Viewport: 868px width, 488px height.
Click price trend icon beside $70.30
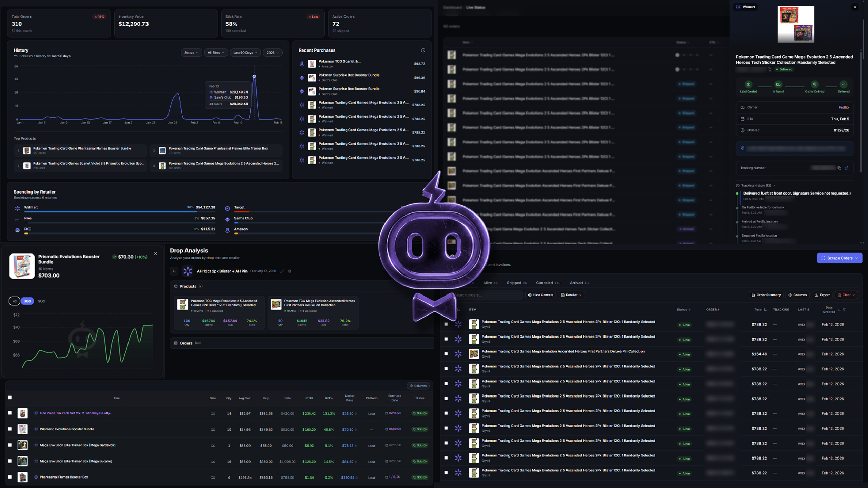click(x=114, y=257)
